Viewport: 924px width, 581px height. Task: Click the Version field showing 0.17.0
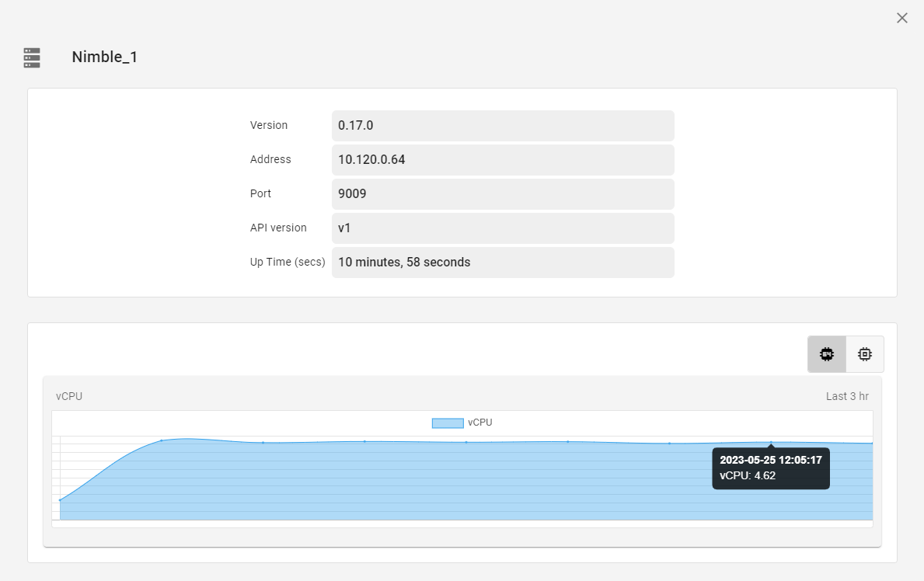pyautogui.click(x=503, y=125)
